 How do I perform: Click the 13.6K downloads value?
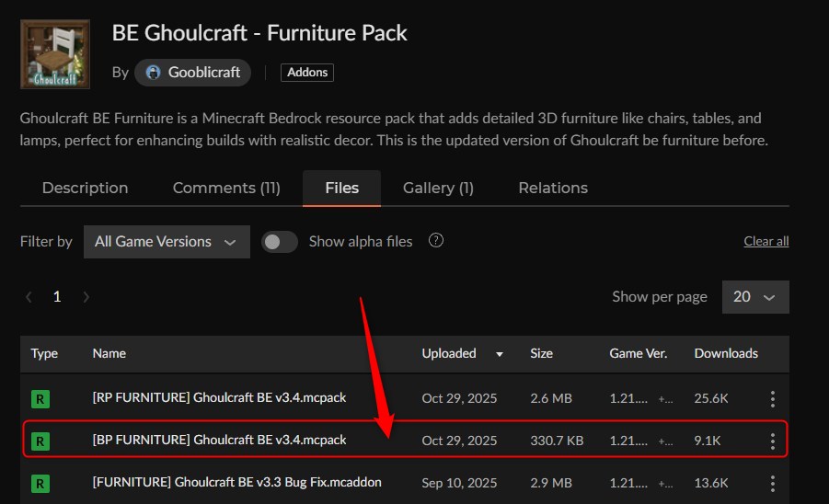pos(711,483)
